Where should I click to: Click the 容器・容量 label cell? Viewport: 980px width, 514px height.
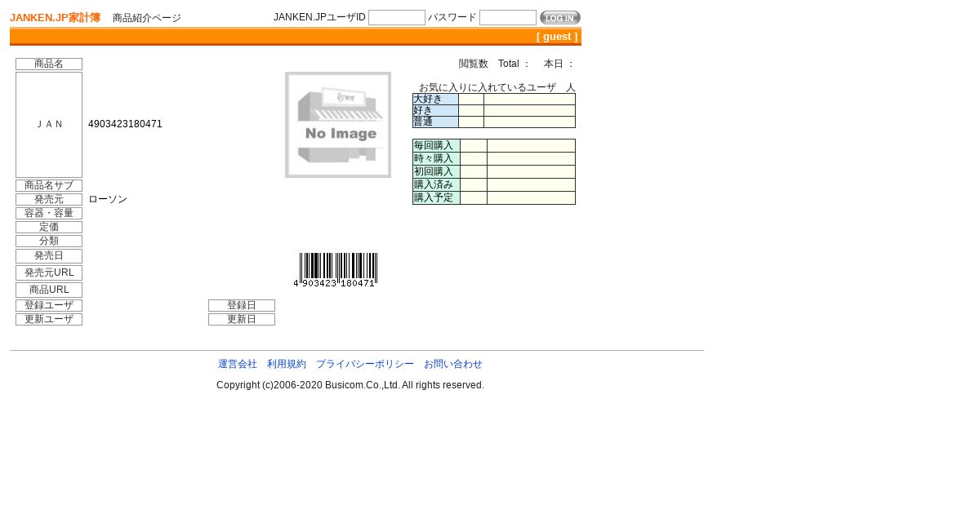[x=49, y=214]
